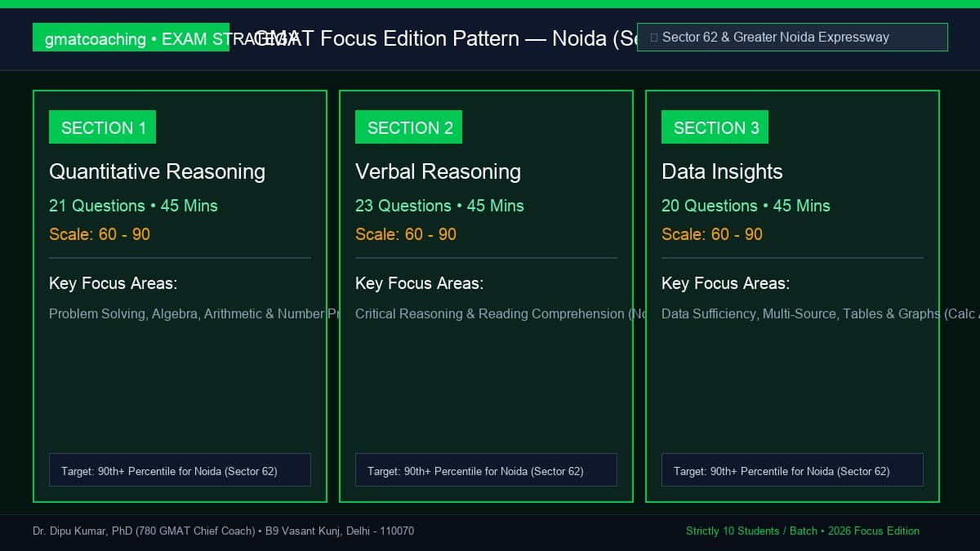980x551 pixels.
Task: Click the gmatcoaching EXAM STRATEGY badge
Action: pyautogui.click(x=131, y=38)
